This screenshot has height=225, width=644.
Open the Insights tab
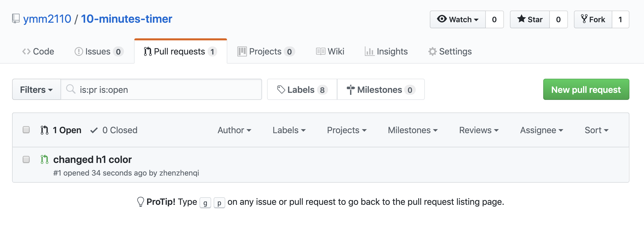click(x=386, y=51)
